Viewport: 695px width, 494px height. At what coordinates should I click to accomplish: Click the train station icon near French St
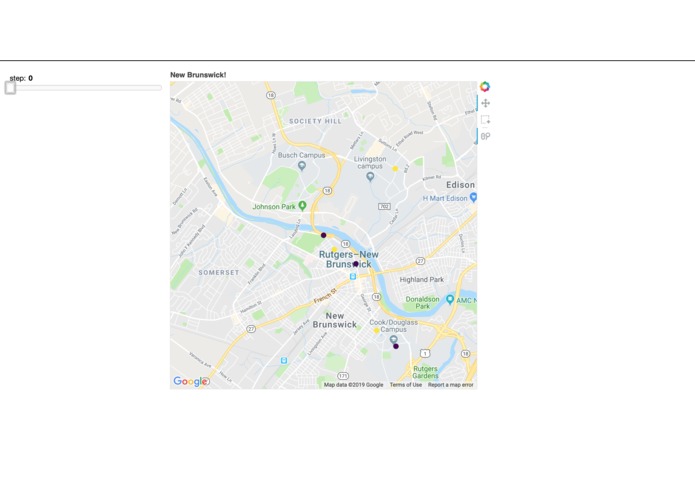click(x=353, y=276)
